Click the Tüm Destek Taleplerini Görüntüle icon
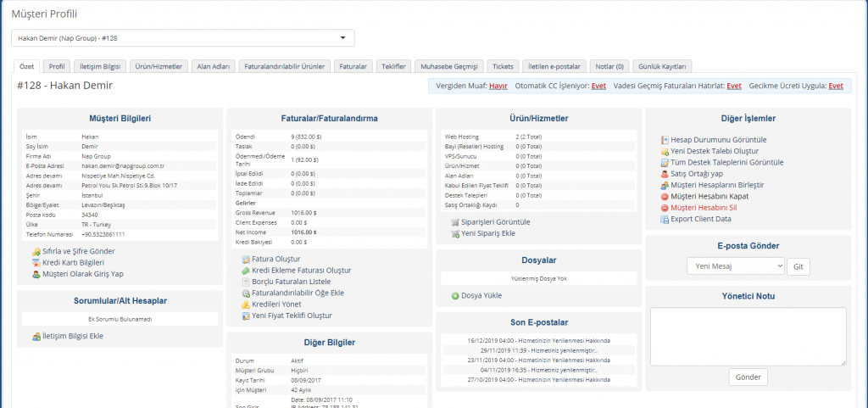868x408 pixels. (x=665, y=163)
